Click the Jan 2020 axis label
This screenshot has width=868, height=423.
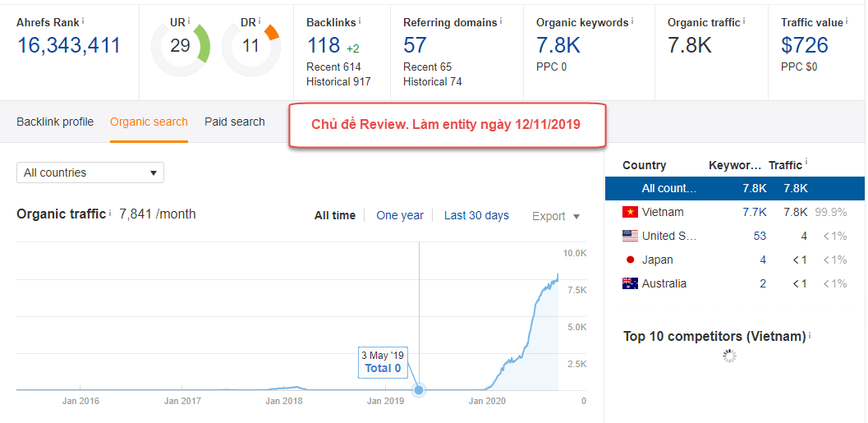pyautogui.click(x=486, y=401)
